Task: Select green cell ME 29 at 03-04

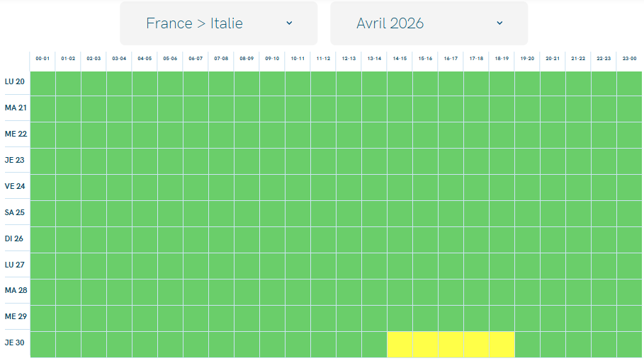Action: [119, 318]
